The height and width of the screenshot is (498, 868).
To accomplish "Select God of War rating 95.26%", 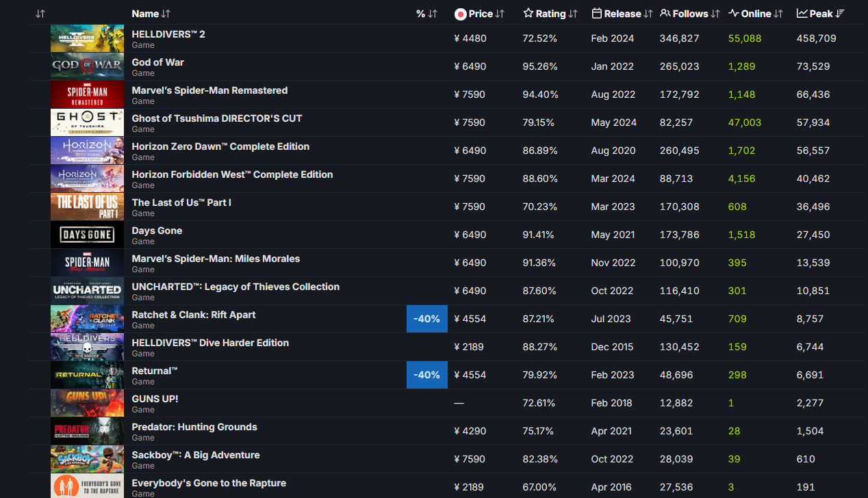I will pyautogui.click(x=540, y=66).
